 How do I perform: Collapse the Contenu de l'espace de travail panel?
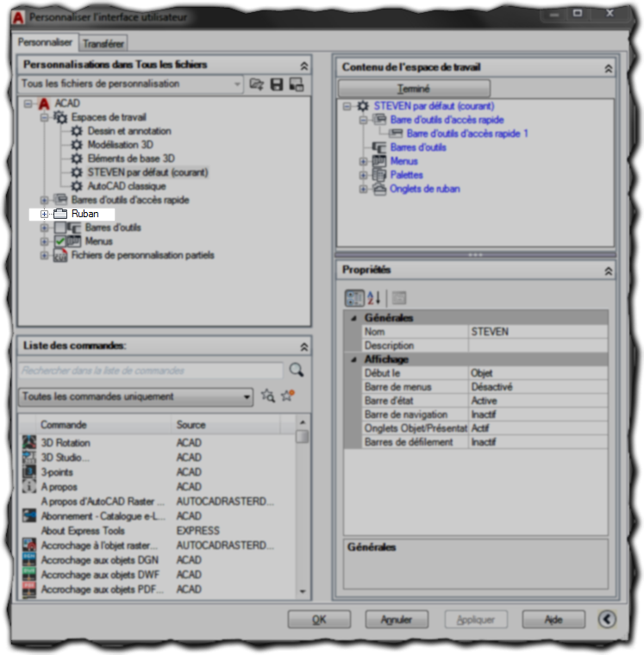coord(609,68)
